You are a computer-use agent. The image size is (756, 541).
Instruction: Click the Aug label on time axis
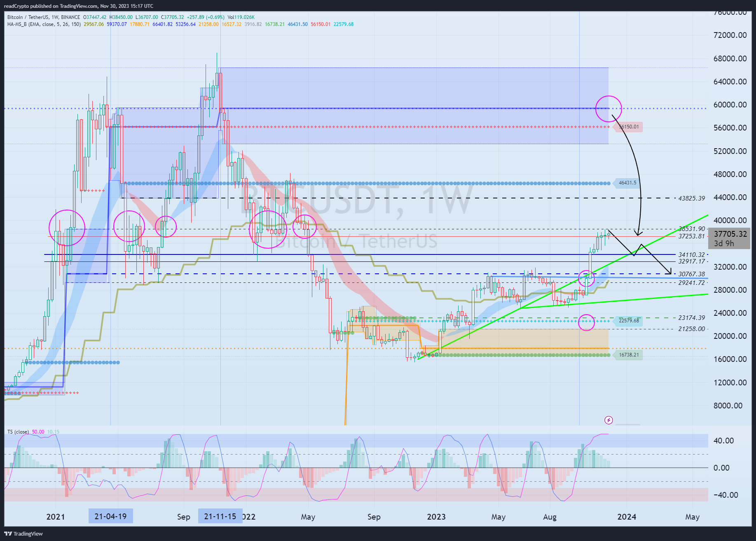[550, 517]
